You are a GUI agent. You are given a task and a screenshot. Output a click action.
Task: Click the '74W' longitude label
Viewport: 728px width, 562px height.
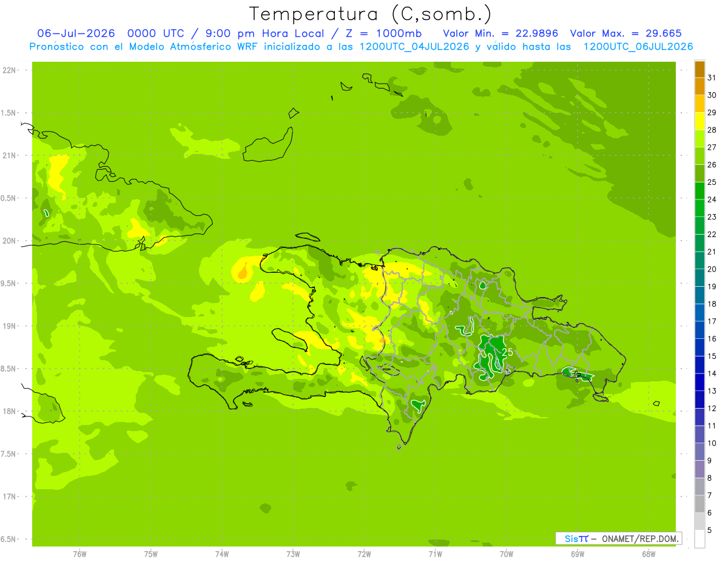(222, 554)
